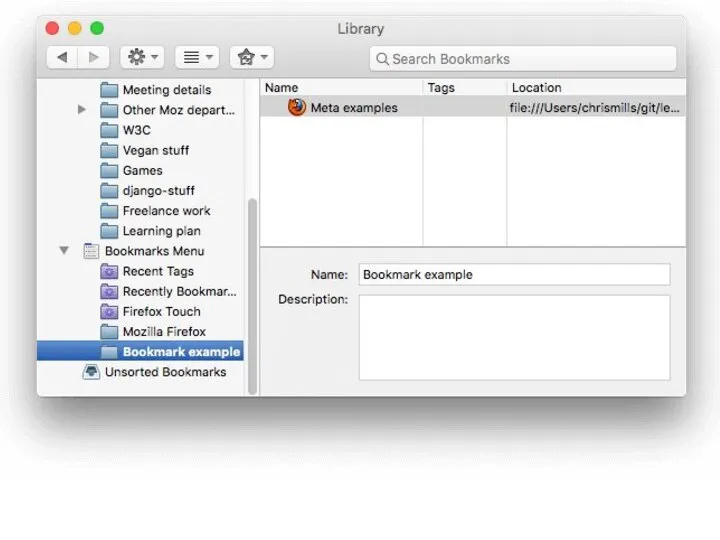This screenshot has width=720, height=540.
Task: Select the Recent Tags smart folder icon
Action: [109, 271]
